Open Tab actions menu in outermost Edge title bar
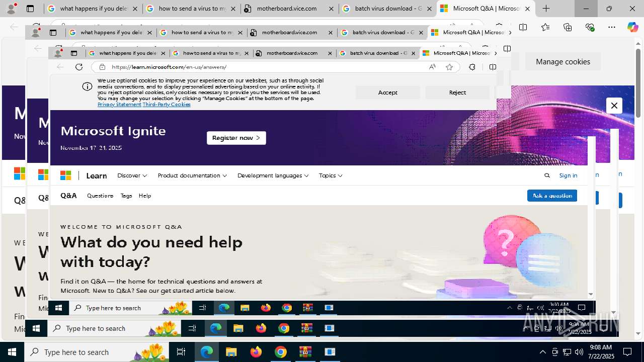 [30, 9]
